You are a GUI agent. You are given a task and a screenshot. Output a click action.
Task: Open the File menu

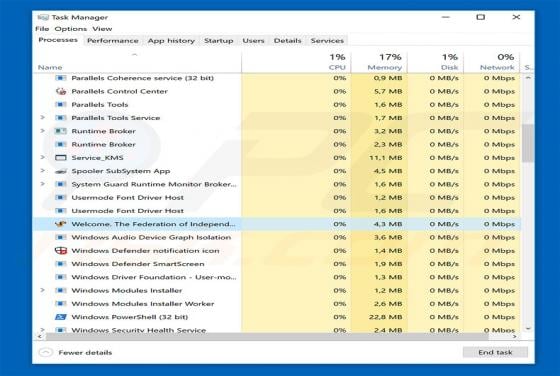coord(42,29)
